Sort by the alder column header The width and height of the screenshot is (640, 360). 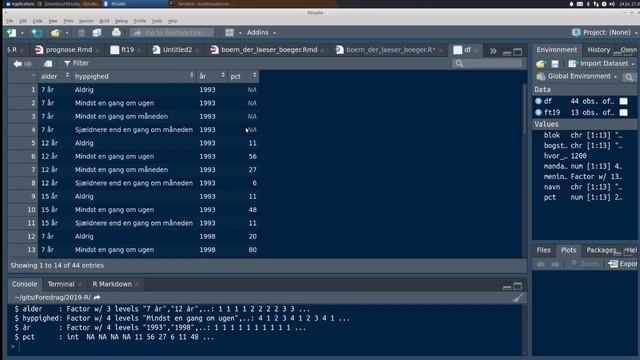tap(54, 76)
